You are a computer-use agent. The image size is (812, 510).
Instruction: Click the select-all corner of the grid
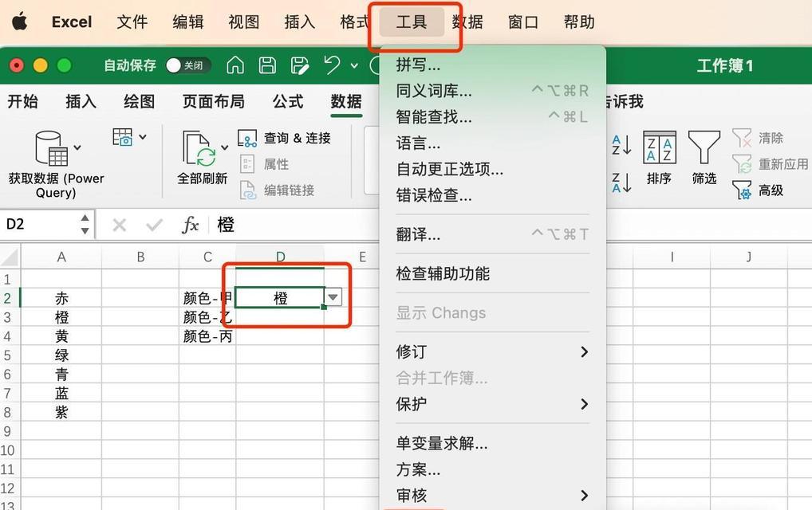pos(10,257)
